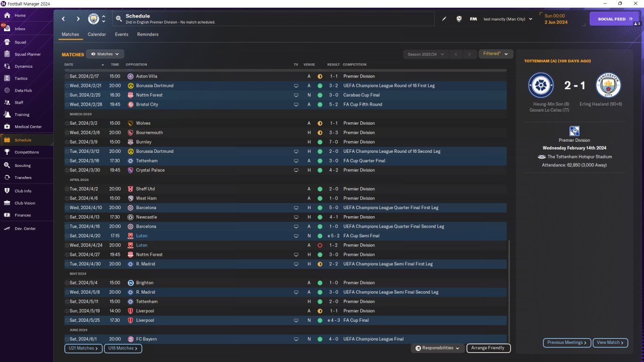Viewport: 644px width, 362px height.
Task: Toggle the check circle on the Brighton row
Action: coord(67,283)
